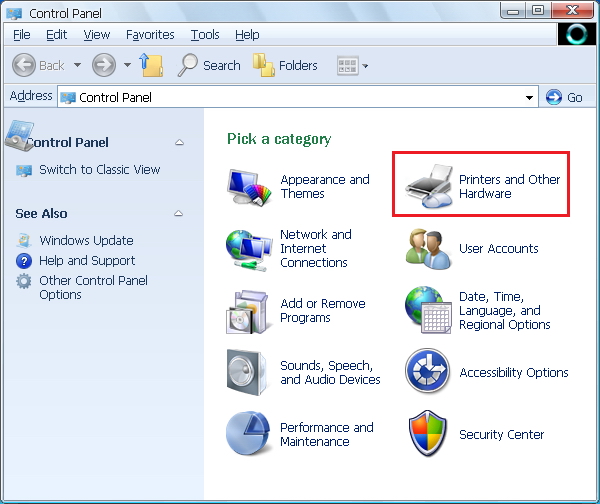
Task: Select Add or Remove Programs link text
Action: (323, 310)
